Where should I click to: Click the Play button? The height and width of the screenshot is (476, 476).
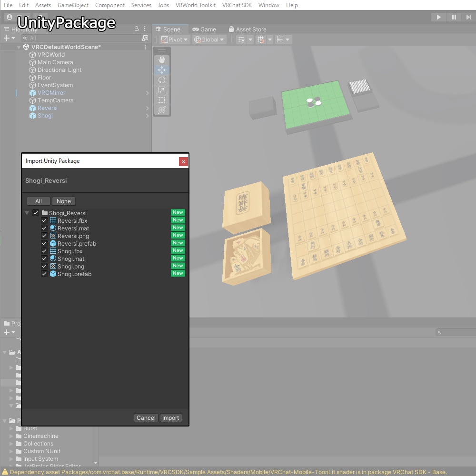(439, 17)
